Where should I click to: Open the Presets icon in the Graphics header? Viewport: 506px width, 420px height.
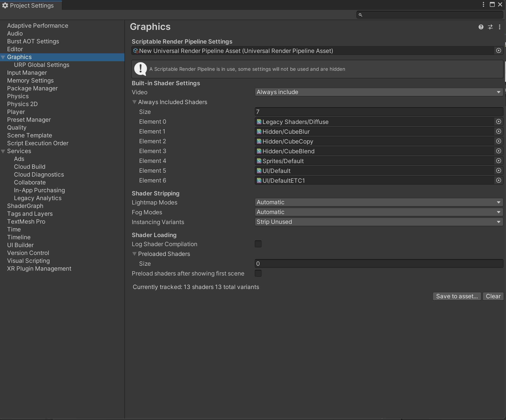[490, 27]
